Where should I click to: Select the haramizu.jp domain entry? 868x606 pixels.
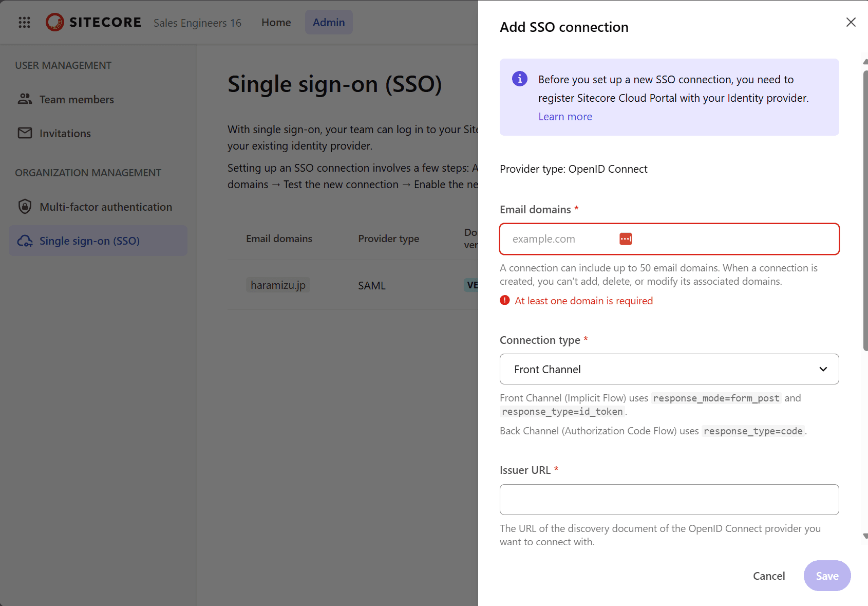tap(278, 285)
